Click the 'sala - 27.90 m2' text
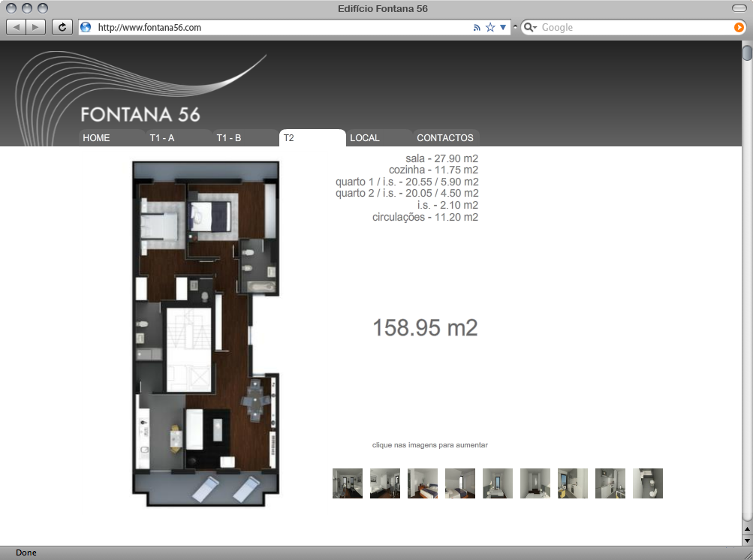 (441, 158)
